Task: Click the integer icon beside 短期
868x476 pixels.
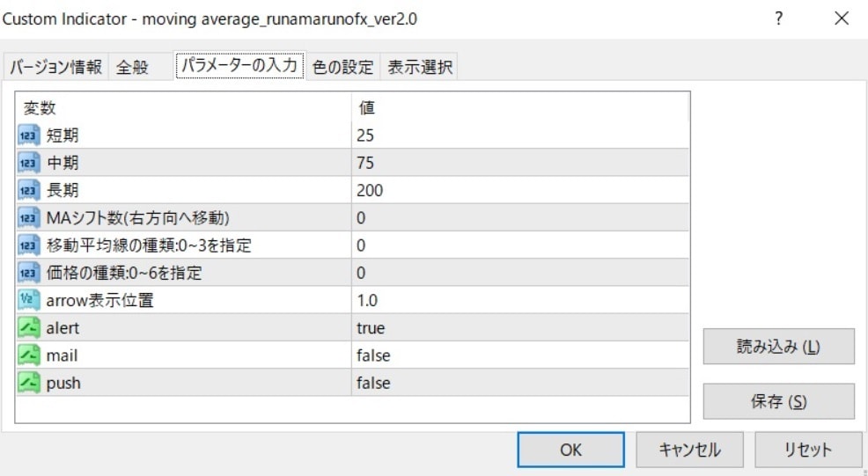Action: pyautogui.click(x=29, y=135)
